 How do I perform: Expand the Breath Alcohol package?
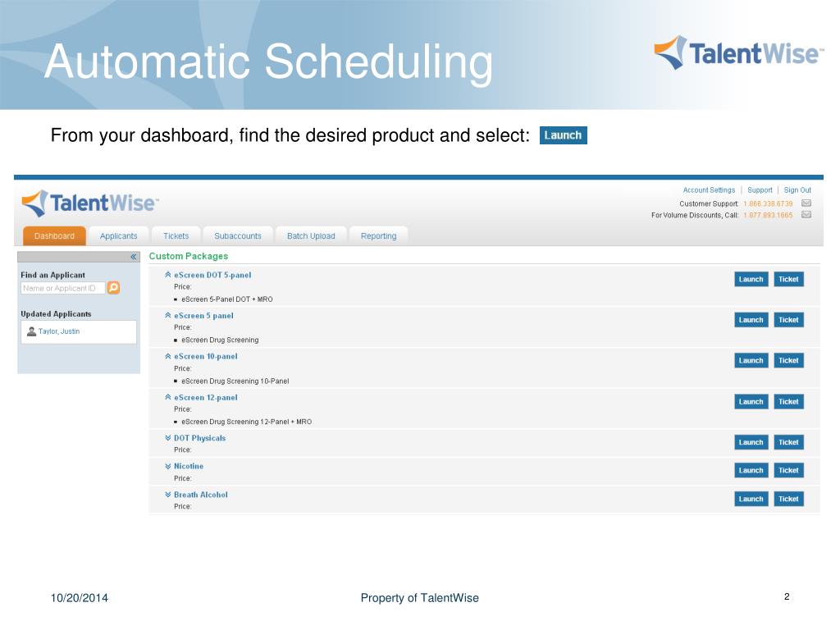click(167, 495)
